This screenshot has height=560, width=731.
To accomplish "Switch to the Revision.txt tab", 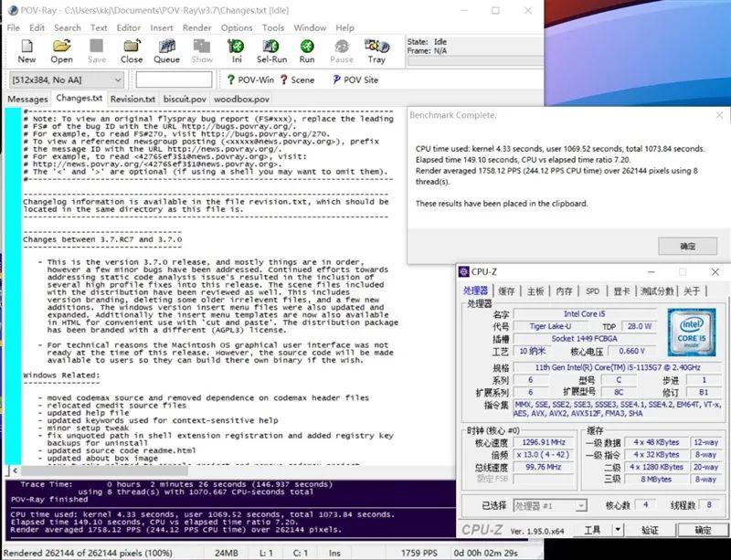I will pos(132,100).
